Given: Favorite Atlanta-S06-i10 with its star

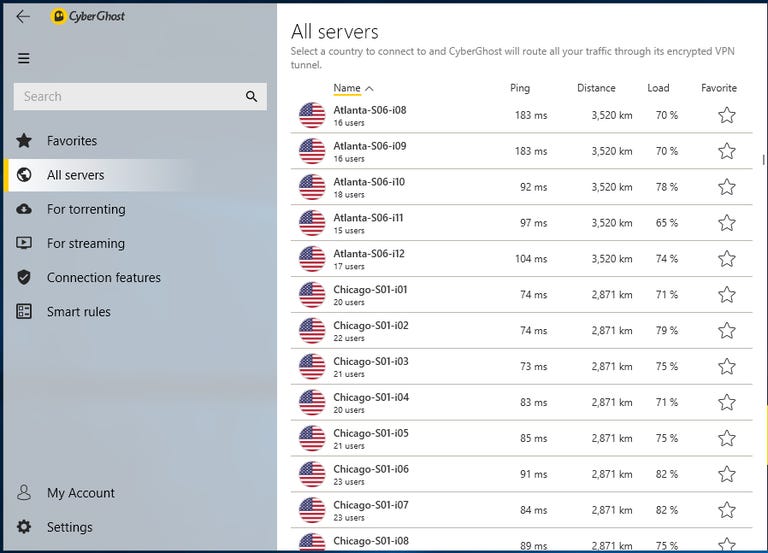Looking at the screenshot, I should pos(727,187).
